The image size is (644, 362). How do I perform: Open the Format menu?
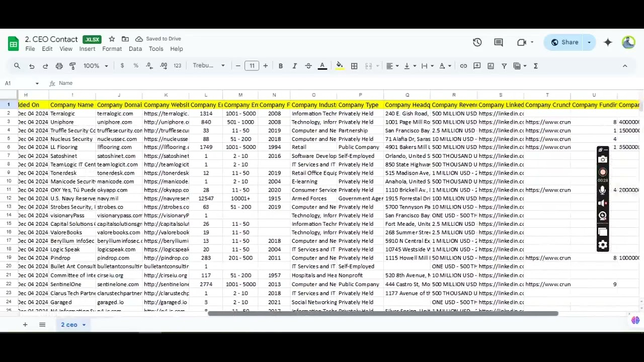pos(112,49)
